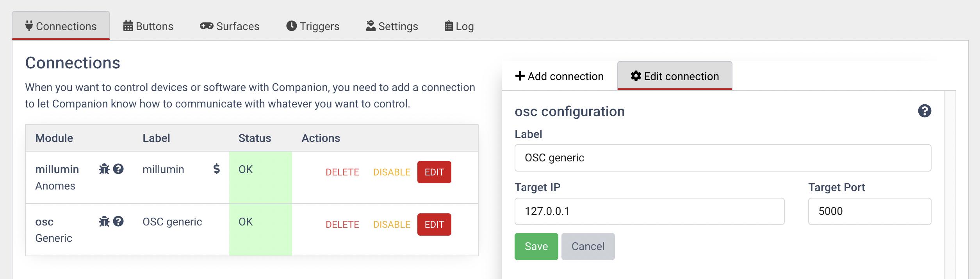
Task: Open the Settings tab
Action: [392, 26]
